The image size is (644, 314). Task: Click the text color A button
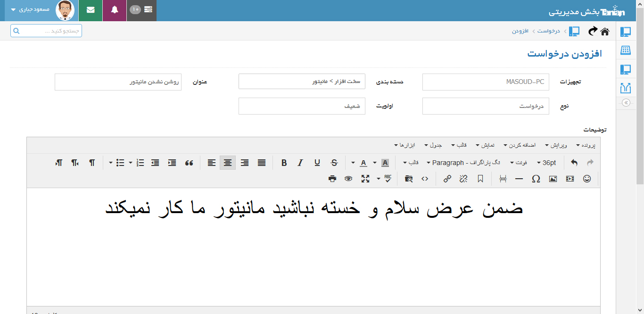tap(363, 163)
